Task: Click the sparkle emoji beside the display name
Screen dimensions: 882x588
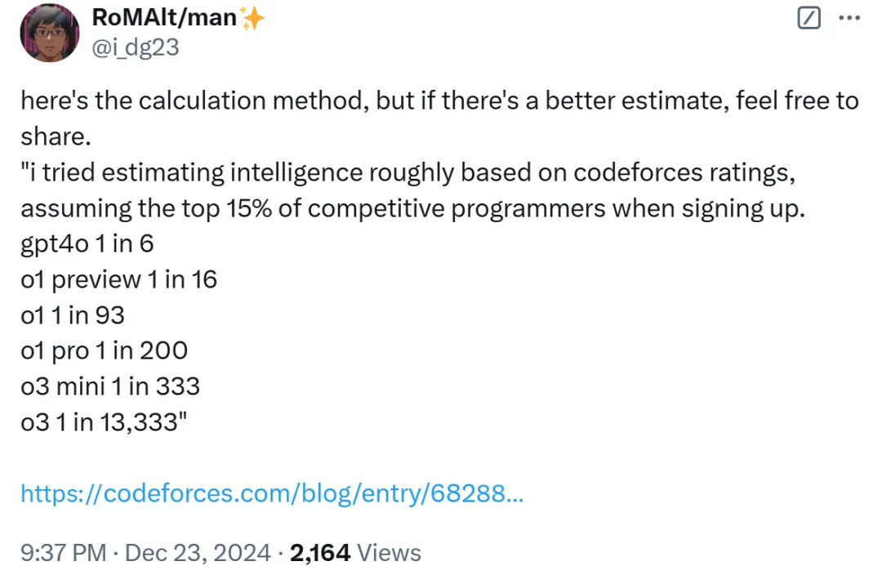Action: (252, 18)
